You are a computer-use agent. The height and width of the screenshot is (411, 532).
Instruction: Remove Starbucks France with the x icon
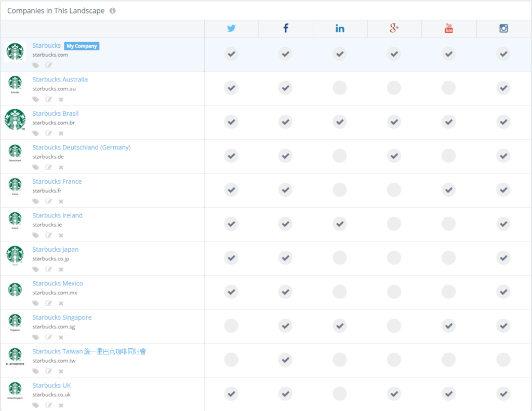(61, 201)
